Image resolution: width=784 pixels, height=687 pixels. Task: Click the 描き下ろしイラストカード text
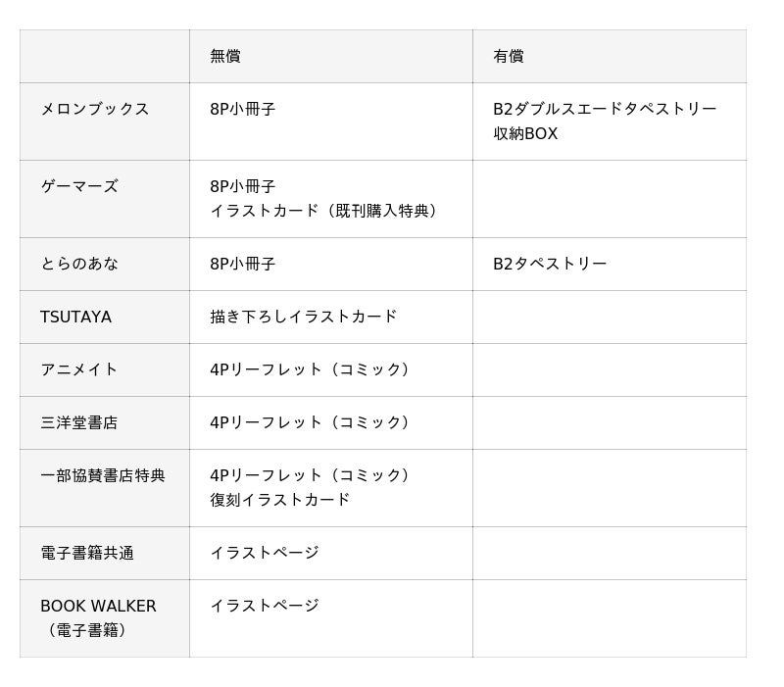tap(304, 318)
